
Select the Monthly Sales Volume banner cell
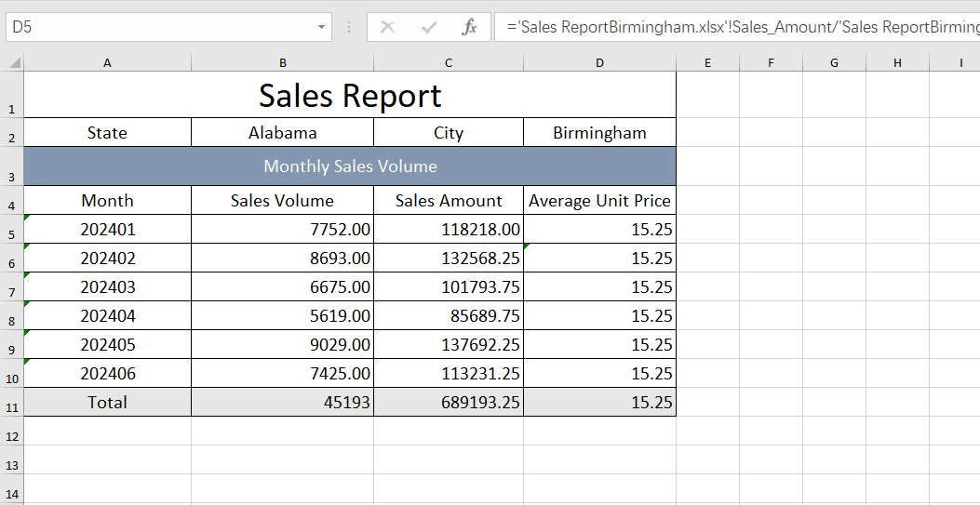(350, 166)
